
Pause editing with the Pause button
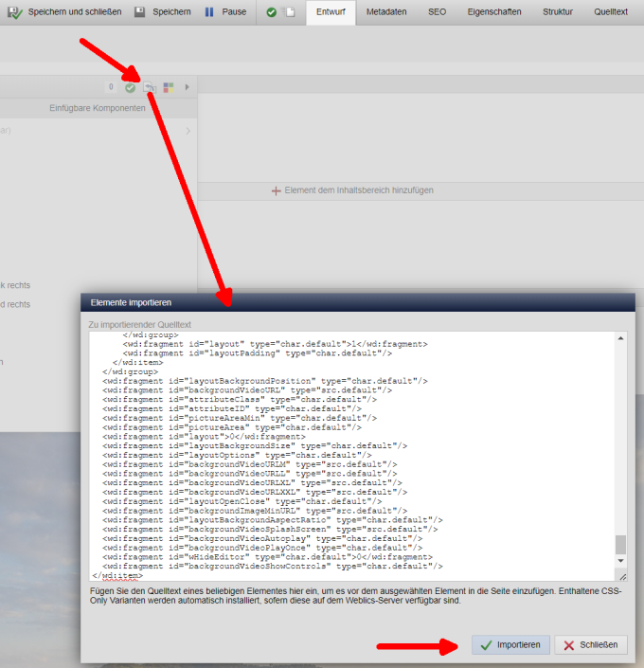click(225, 12)
